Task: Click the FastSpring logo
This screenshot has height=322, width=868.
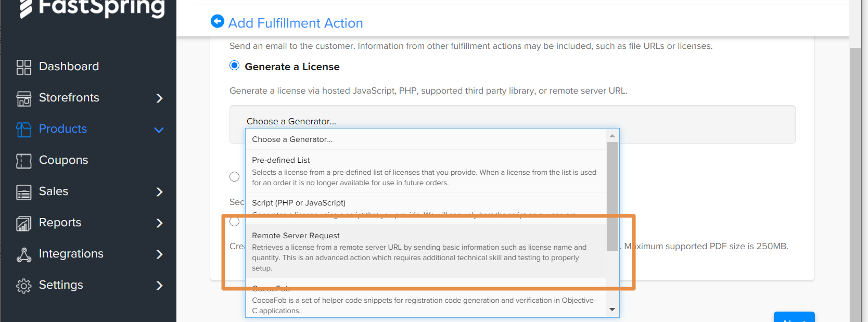Action: pyautogui.click(x=88, y=8)
